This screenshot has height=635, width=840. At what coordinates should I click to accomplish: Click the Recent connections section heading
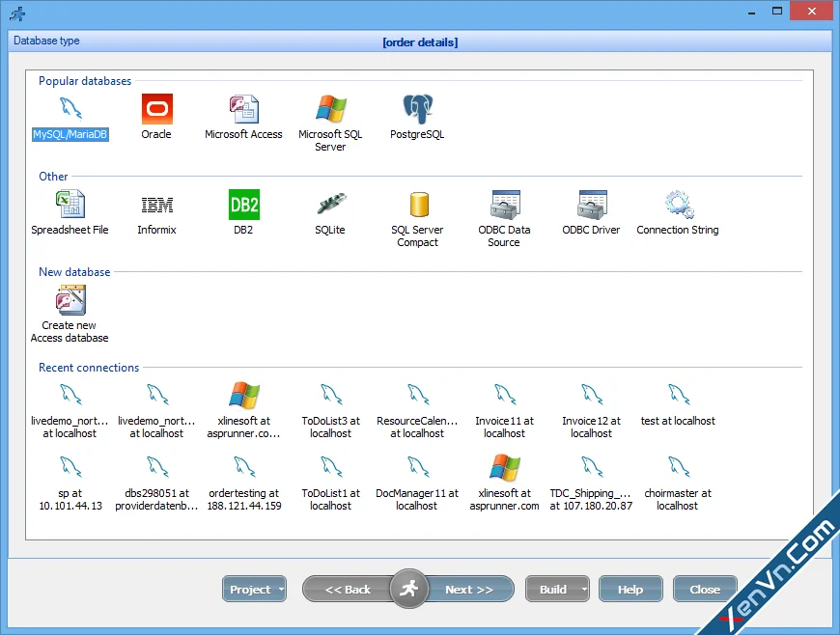click(89, 368)
